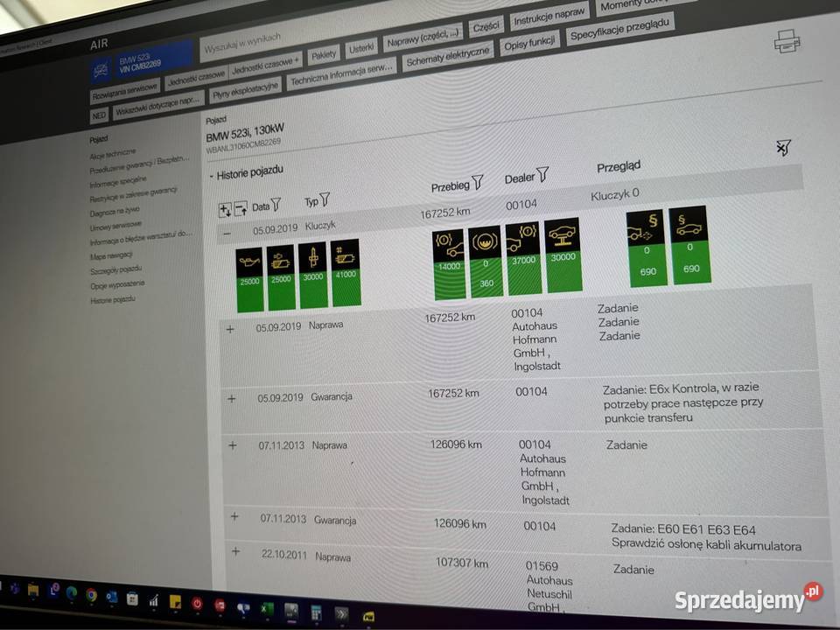Click the Collapse all rows icon
840x630 pixels.
[241, 208]
